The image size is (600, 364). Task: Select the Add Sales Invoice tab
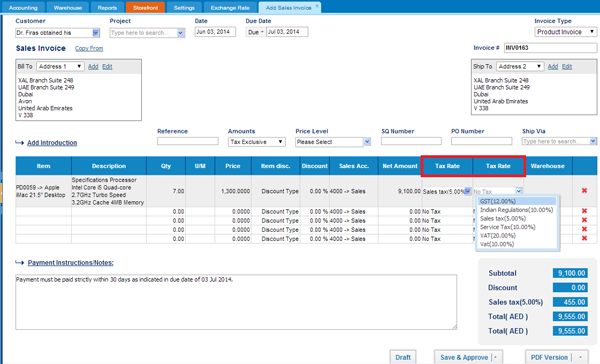click(x=289, y=8)
